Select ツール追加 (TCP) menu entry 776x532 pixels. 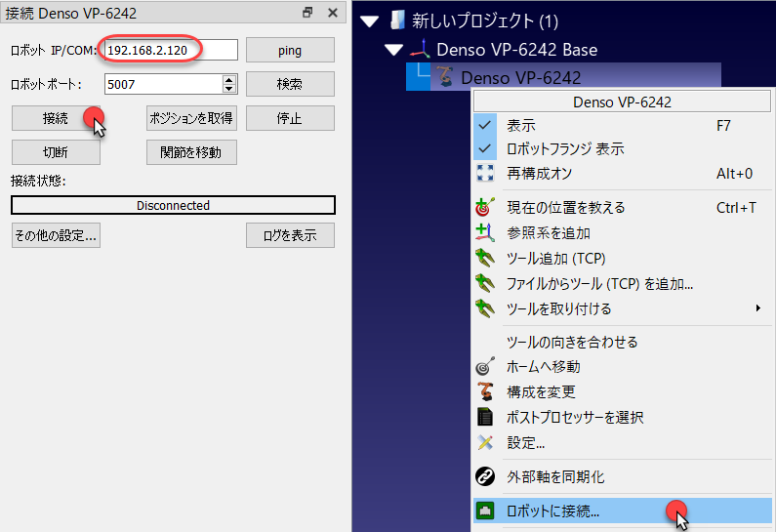click(x=623, y=259)
